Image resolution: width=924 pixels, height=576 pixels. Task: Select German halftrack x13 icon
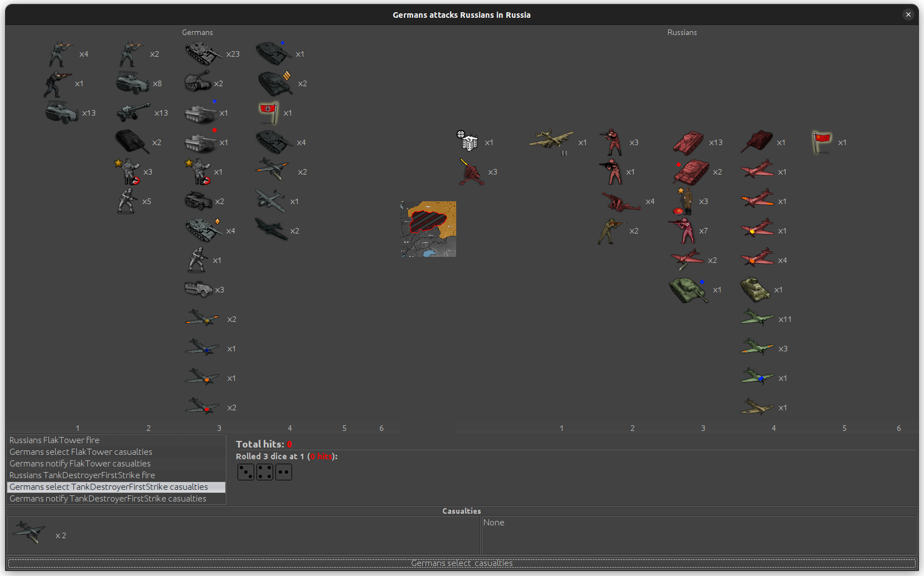click(x=62, y=113)
